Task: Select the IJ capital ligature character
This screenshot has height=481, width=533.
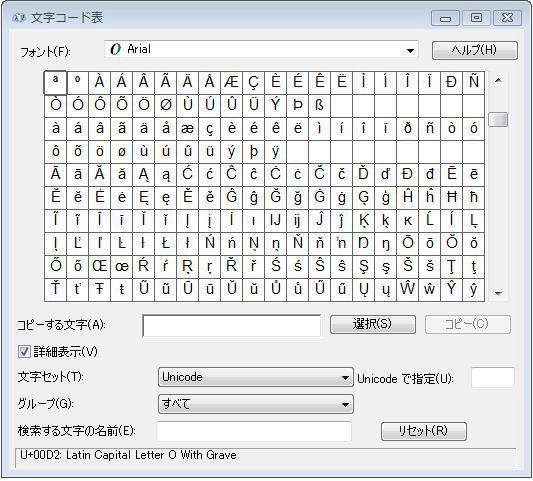Action: [x=276, y=220]
